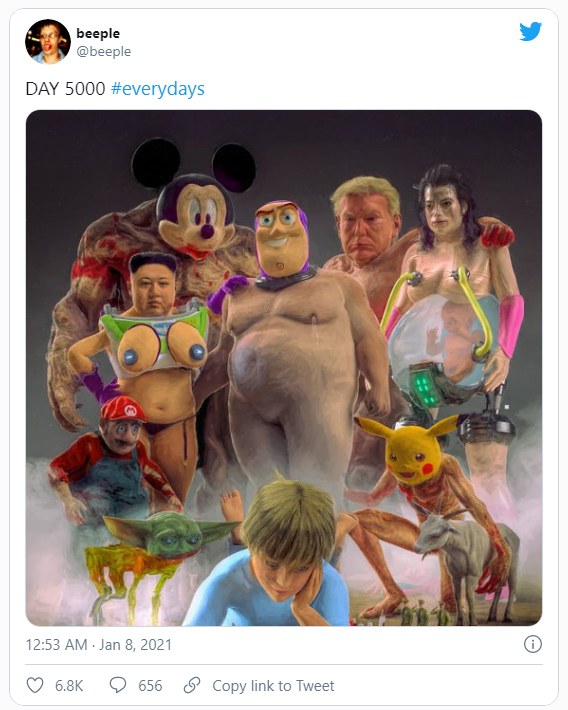Click the reply speech bubble icon
This screenshot has height=710, width=568.
[x=118, y=685]
